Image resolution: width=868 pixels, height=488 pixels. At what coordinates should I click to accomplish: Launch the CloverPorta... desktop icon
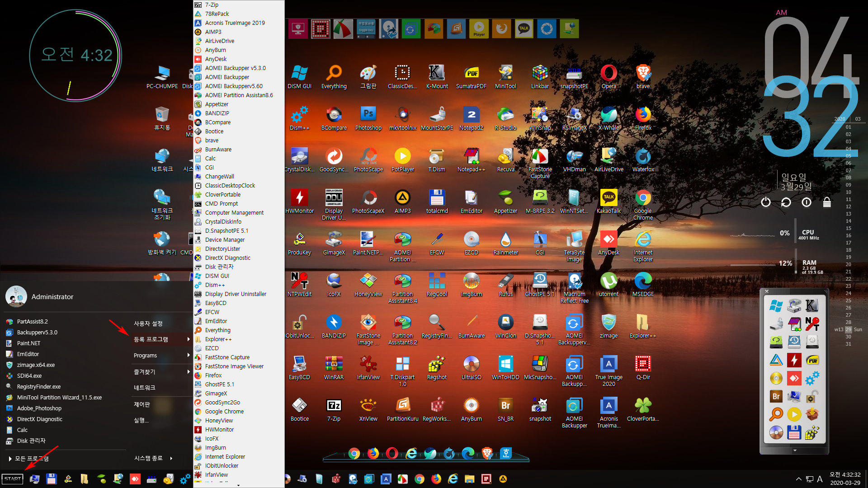(643, 409)
